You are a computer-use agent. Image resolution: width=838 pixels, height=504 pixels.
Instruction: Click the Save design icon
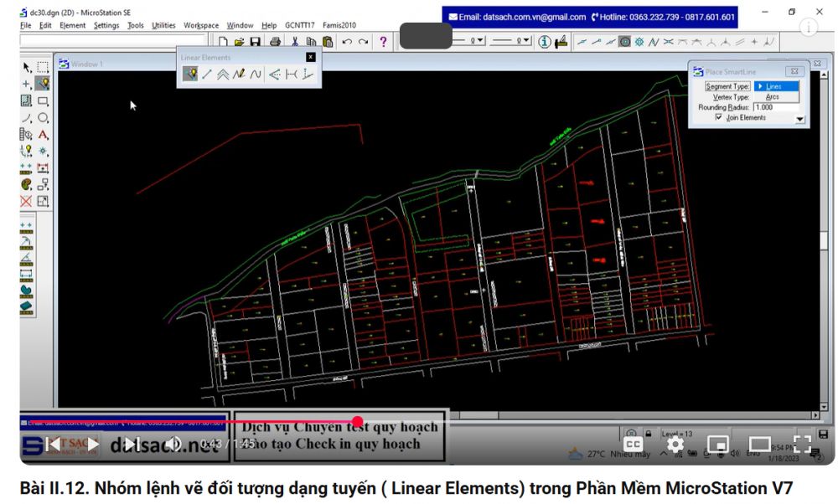pos(256,41)
